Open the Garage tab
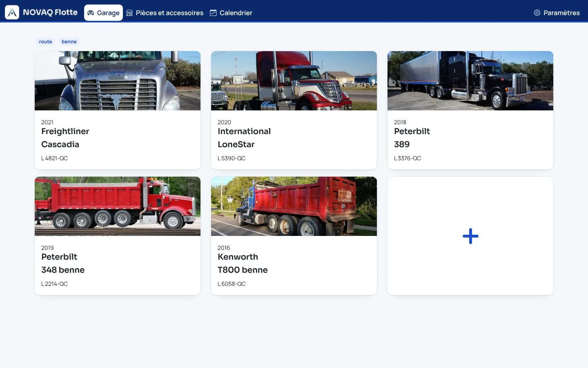This screenshot has width=588, height=368. 103,13
